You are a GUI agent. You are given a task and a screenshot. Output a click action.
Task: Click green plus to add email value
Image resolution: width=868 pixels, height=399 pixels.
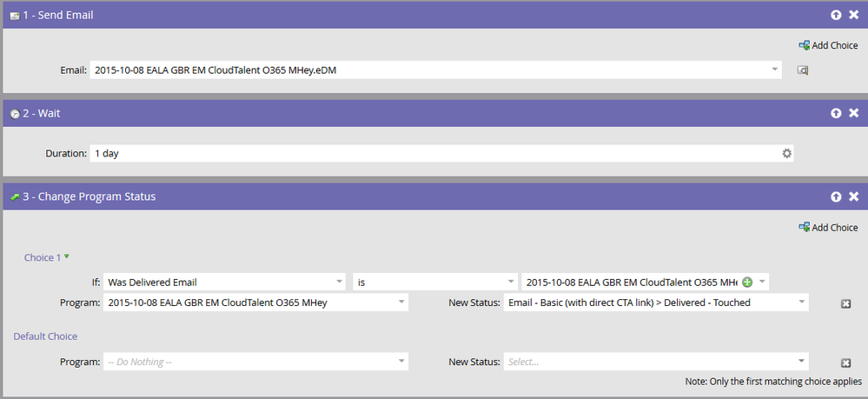click(x=747, y=282)
